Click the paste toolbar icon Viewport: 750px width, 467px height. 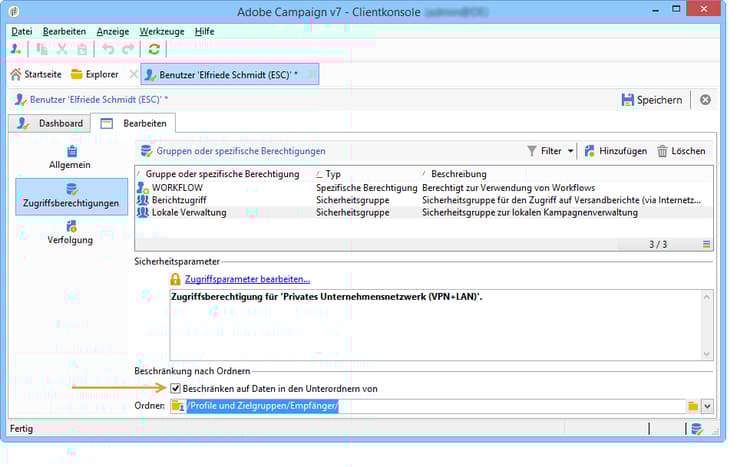point(82,49)
